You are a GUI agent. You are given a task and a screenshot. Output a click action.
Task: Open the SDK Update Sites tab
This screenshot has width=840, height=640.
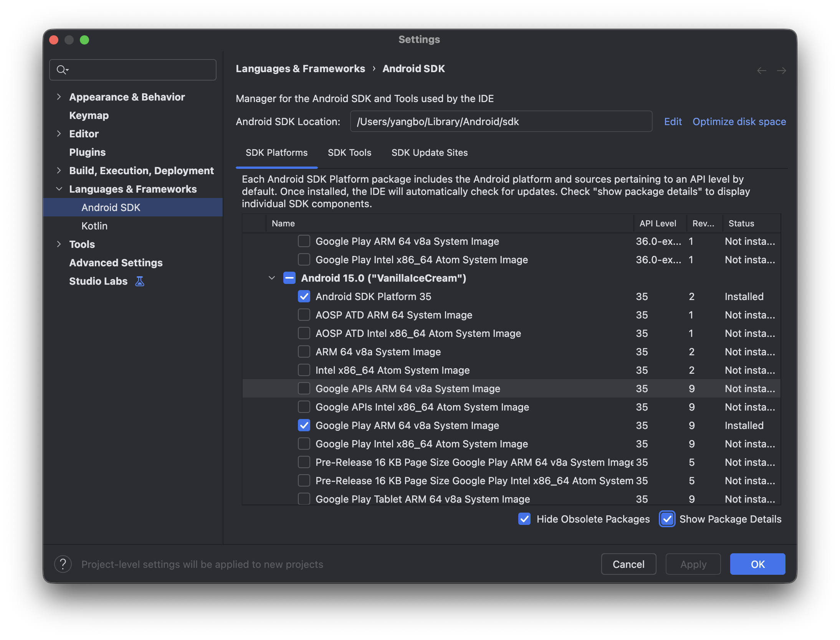(429, 153)
